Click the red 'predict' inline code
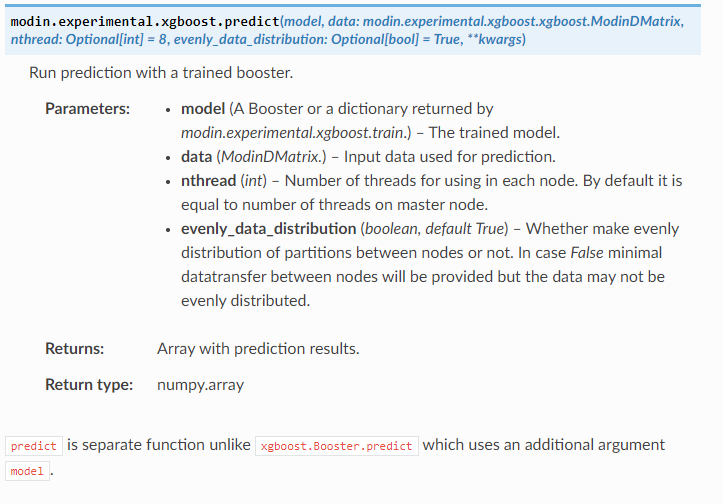The width and height of the screenshot is (723, 504). pos(34,446)
